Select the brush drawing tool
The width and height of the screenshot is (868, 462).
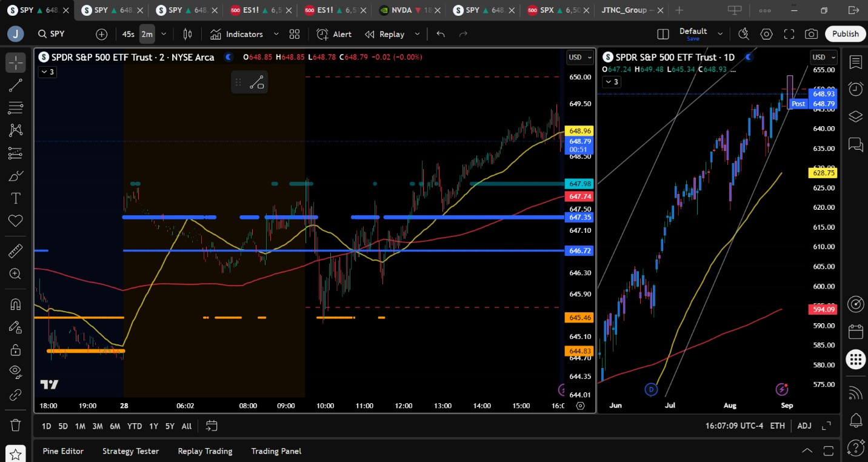16,176
